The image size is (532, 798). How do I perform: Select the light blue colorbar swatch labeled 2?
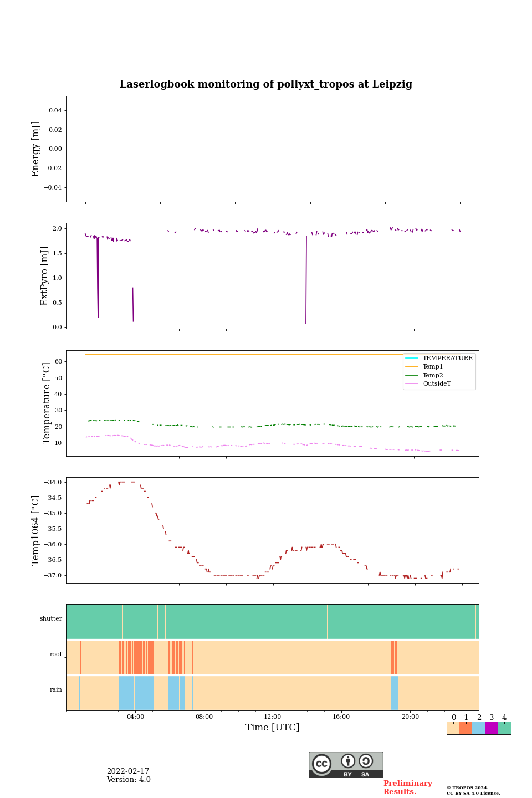pyautogui.click(x=478, y=728)
